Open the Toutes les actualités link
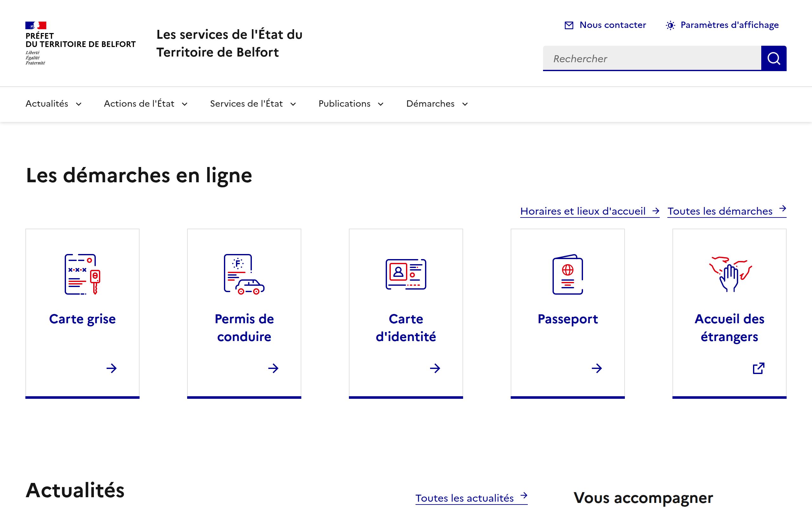The height and width of the screenshot is (508, 812). (471, 498)
